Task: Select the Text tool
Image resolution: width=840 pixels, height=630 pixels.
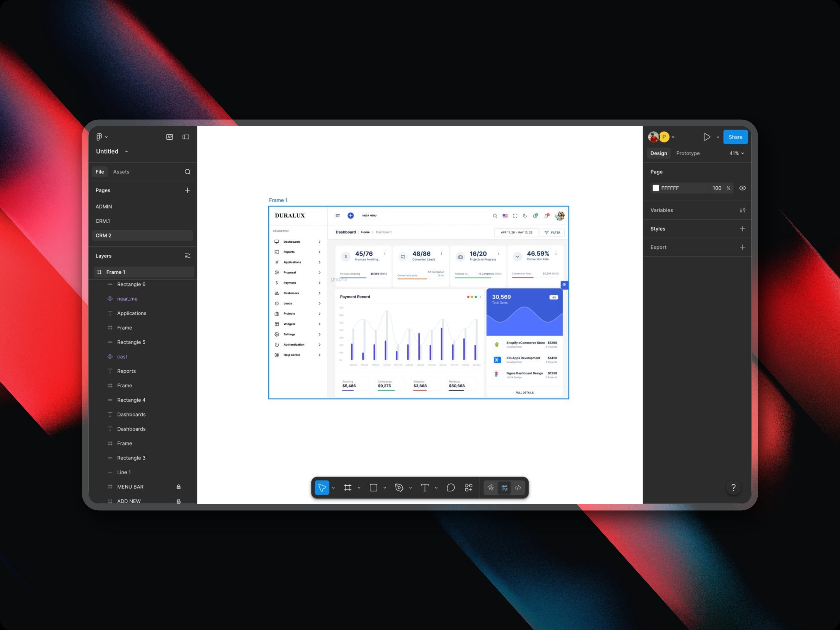Action: coord(425,488)
